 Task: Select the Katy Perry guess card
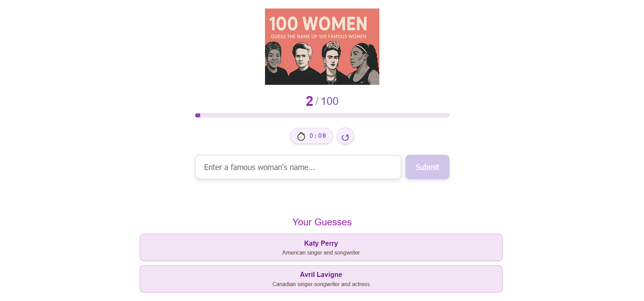321,247
